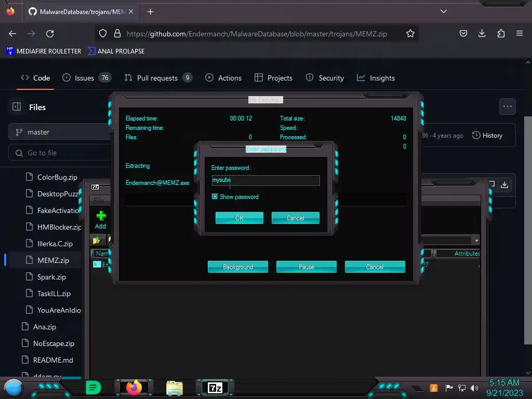
Task: Open the second bookmark toolbar item
Action: tap(116, 51)
